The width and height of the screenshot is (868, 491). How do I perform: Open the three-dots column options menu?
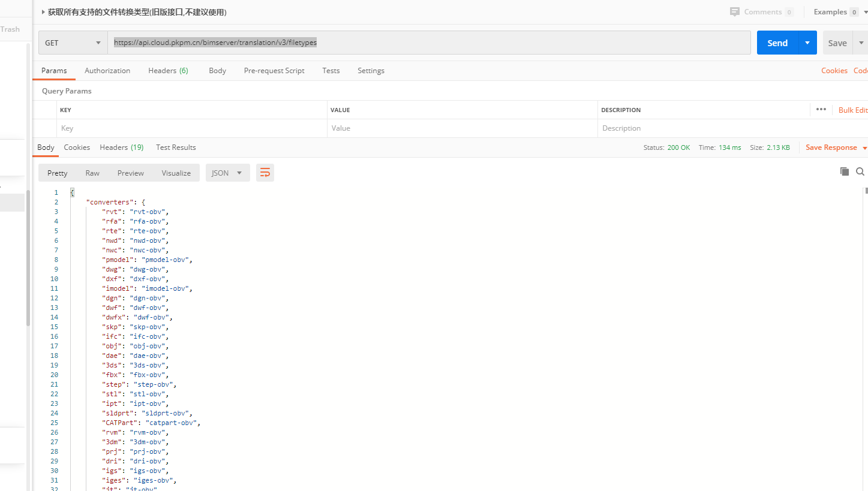[x=821, y=109]
